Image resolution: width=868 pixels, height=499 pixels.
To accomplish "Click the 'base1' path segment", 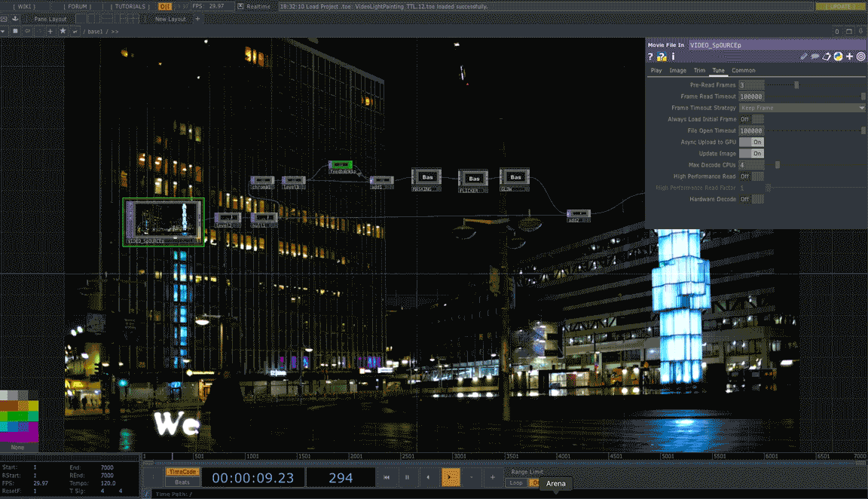I will coord(95,32).
